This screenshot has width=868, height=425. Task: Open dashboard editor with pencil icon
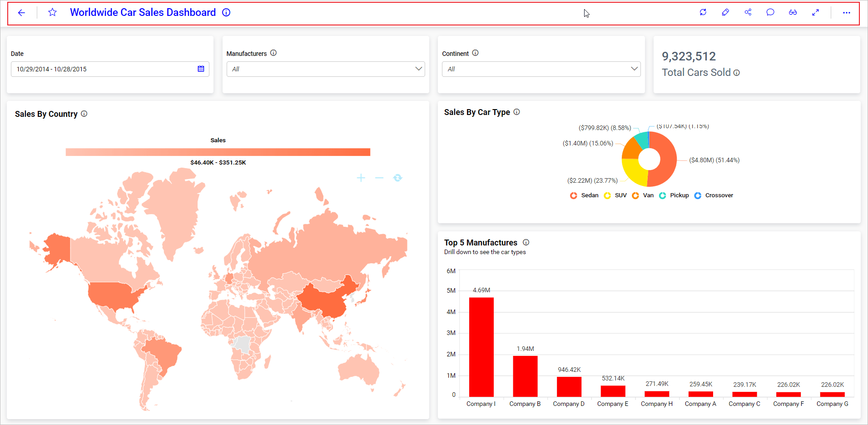pyautogui.click(x=725, y=13)
